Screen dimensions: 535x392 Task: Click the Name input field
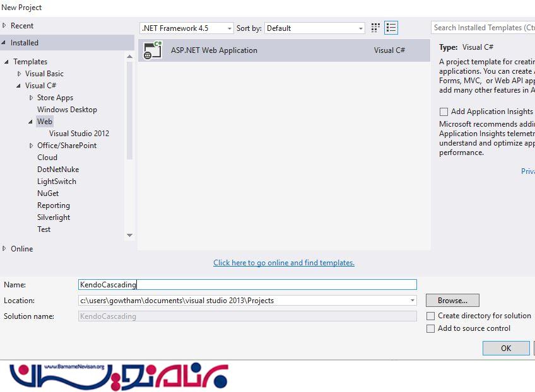tap(247, 285)
